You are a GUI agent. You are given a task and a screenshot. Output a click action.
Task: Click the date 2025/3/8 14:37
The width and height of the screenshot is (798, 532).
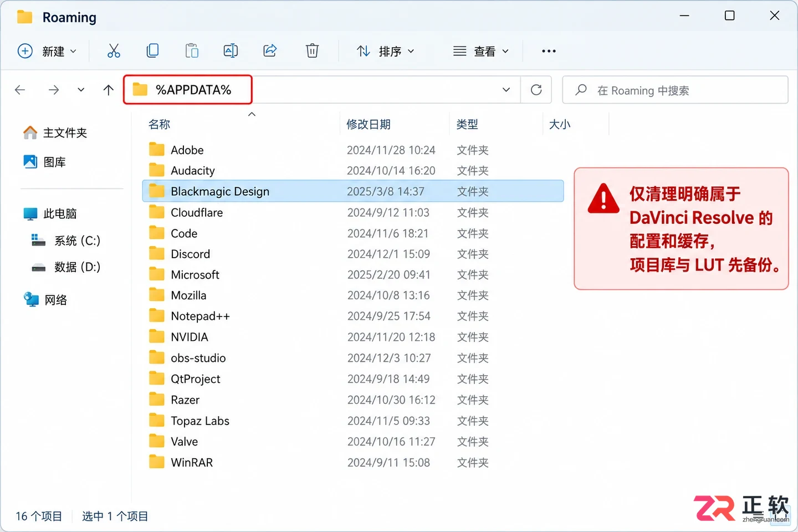386,191
